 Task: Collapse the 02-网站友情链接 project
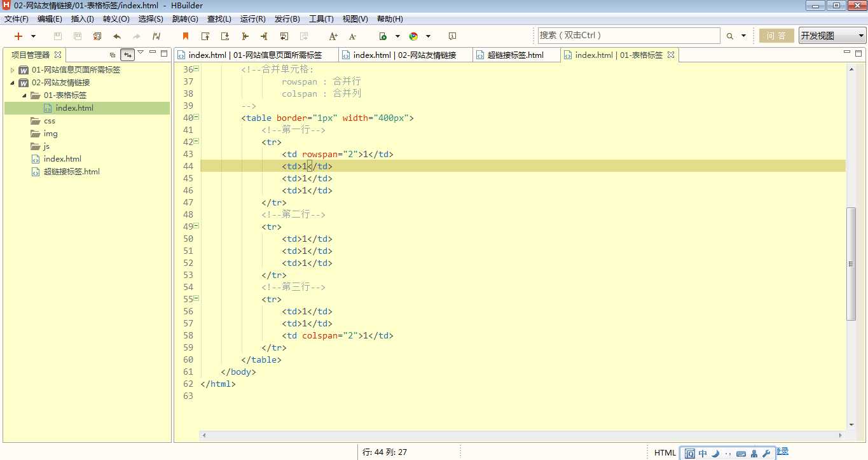pos(12,83)
